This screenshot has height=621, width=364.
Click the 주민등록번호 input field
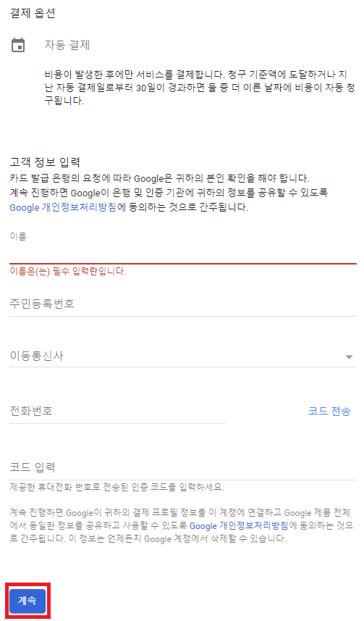(x=183, y=304)
